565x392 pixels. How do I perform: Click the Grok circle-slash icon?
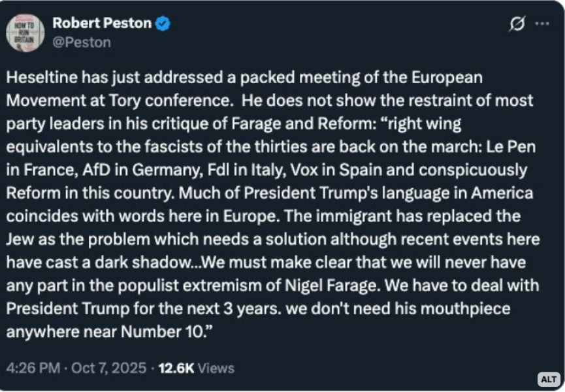tap(517, 24)
